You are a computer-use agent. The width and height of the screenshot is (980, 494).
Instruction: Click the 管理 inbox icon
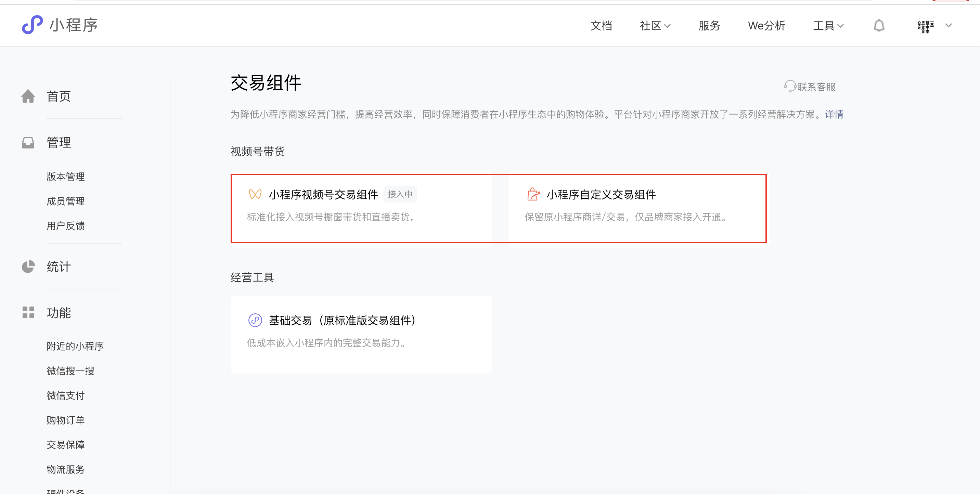28,143
